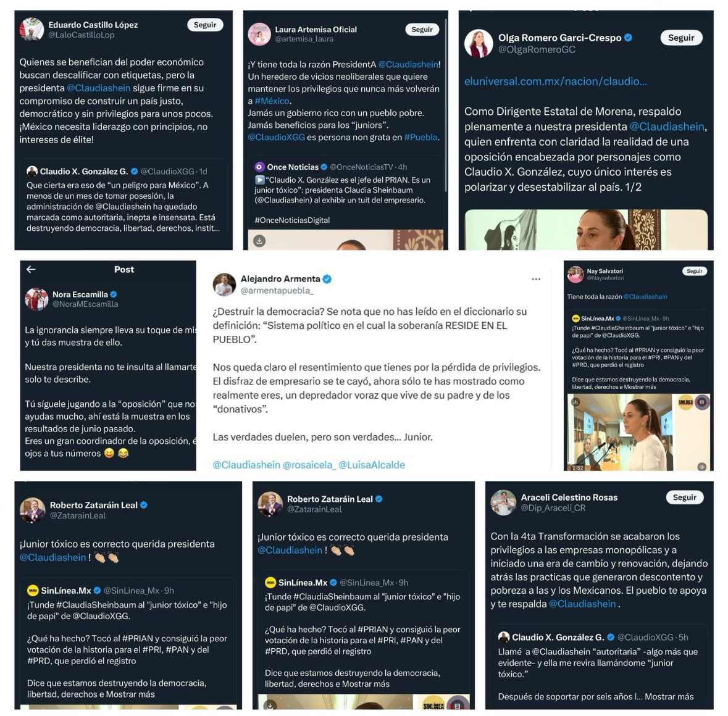Follow Nay Salvatori with the Seguir button
Viewport: 728px width, 716px height.
(x=695, y=271)
